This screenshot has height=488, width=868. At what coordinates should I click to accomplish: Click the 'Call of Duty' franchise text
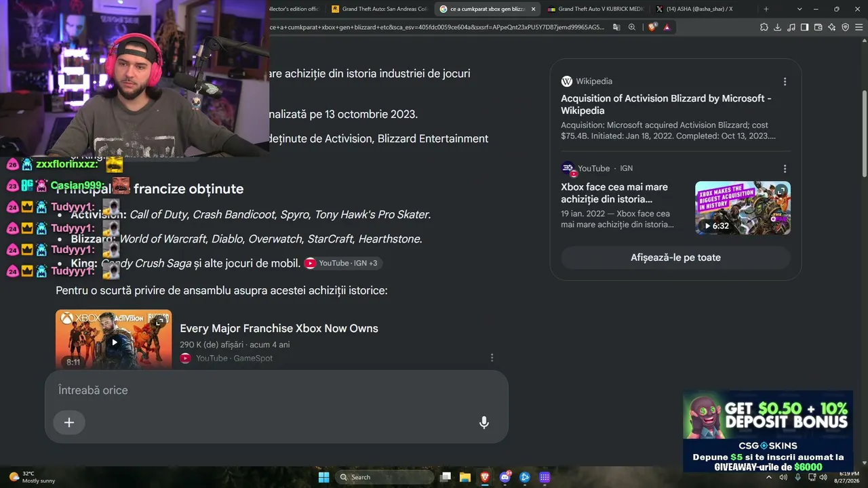tap(158, 215)
